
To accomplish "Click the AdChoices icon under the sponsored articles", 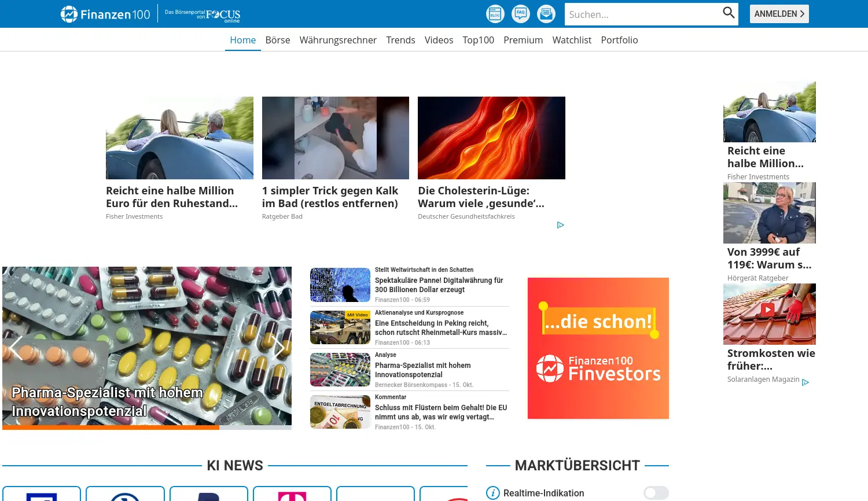I will [560, 225].
